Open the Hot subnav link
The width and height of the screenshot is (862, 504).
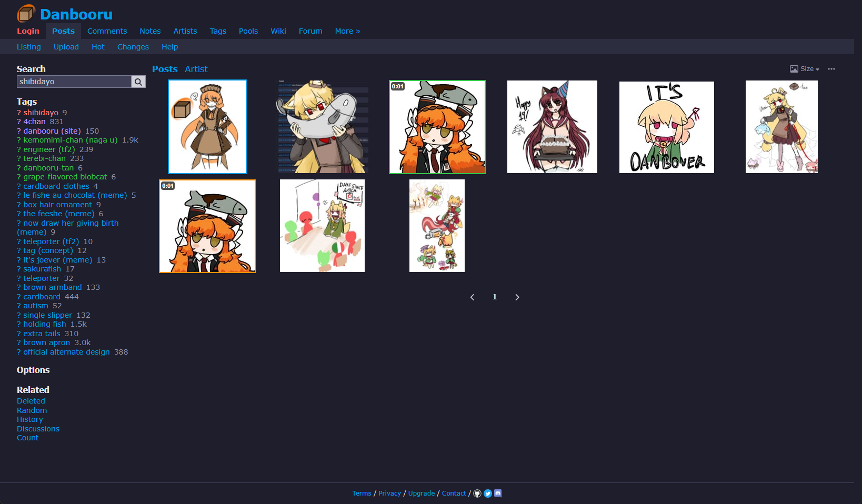tap(98, 47)
